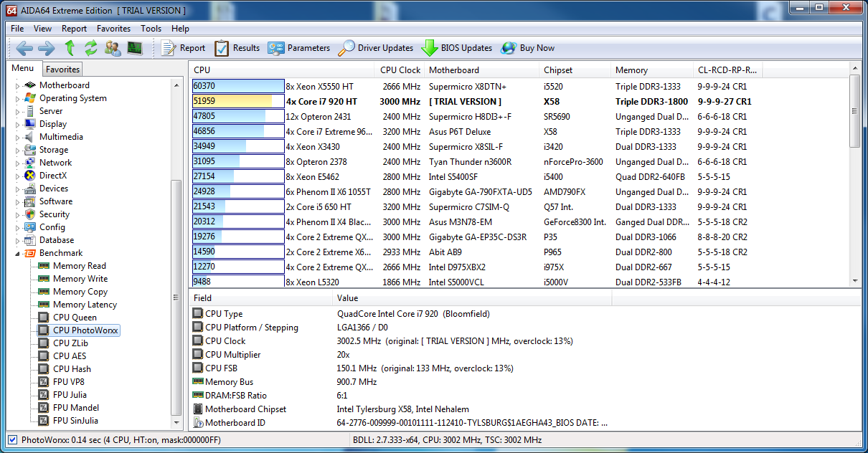Click the Value column header
868x453 pixels.
(x=472, y=298)
